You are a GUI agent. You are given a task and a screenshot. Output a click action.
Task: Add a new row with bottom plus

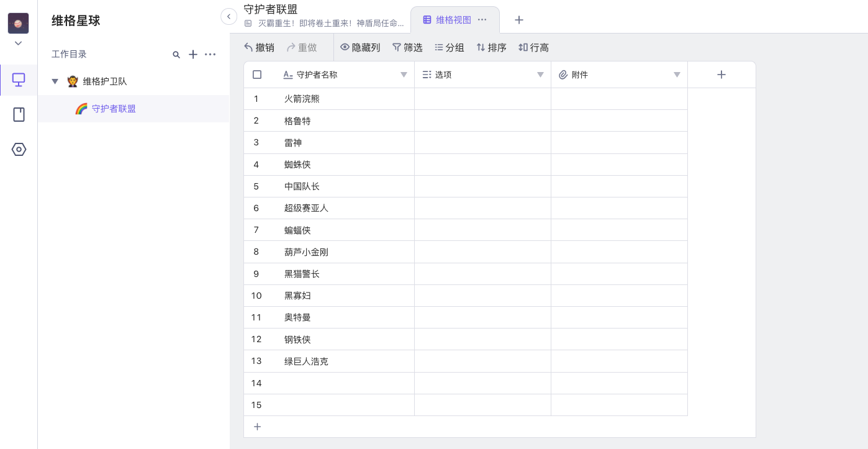(257, 427)
